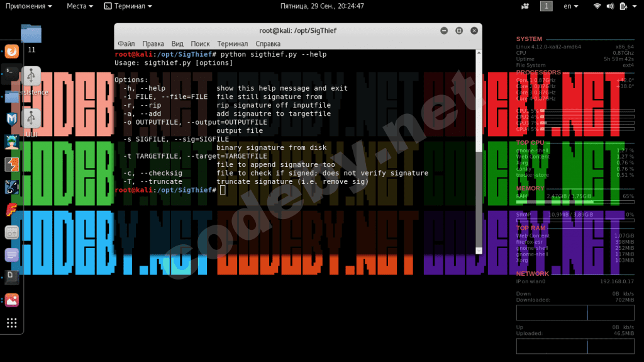This screenshot has width=644, height=362.
Task: Click the conky Down network graph
Action: (575, 313)
